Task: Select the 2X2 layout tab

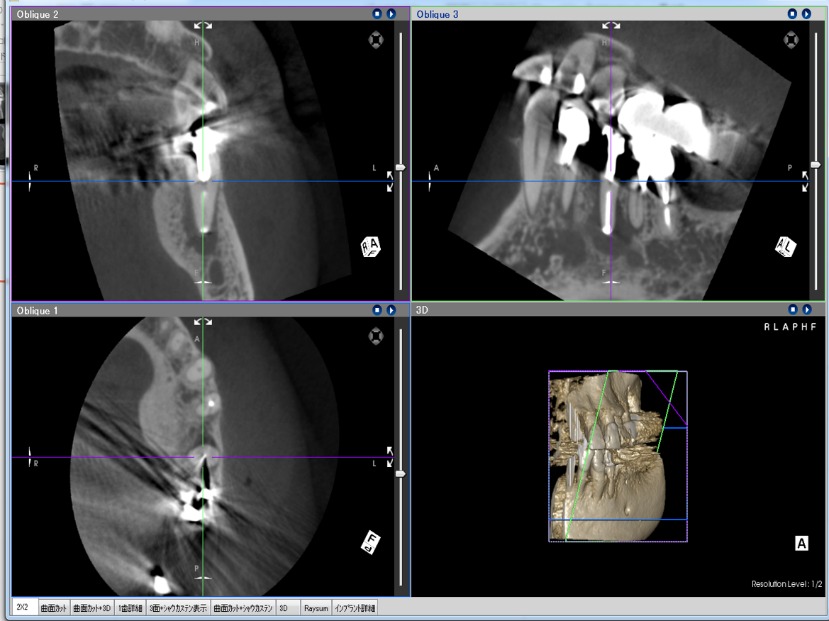Action: 22,607
